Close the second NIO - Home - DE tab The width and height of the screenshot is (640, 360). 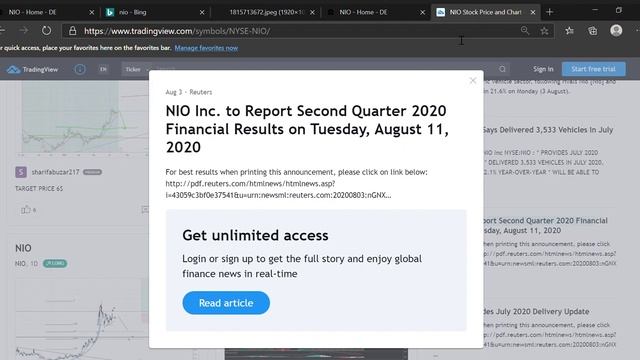422,12
